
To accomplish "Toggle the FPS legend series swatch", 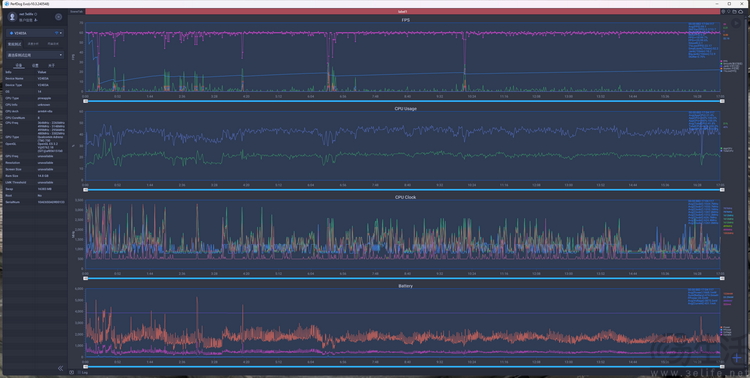I will 721,61.
